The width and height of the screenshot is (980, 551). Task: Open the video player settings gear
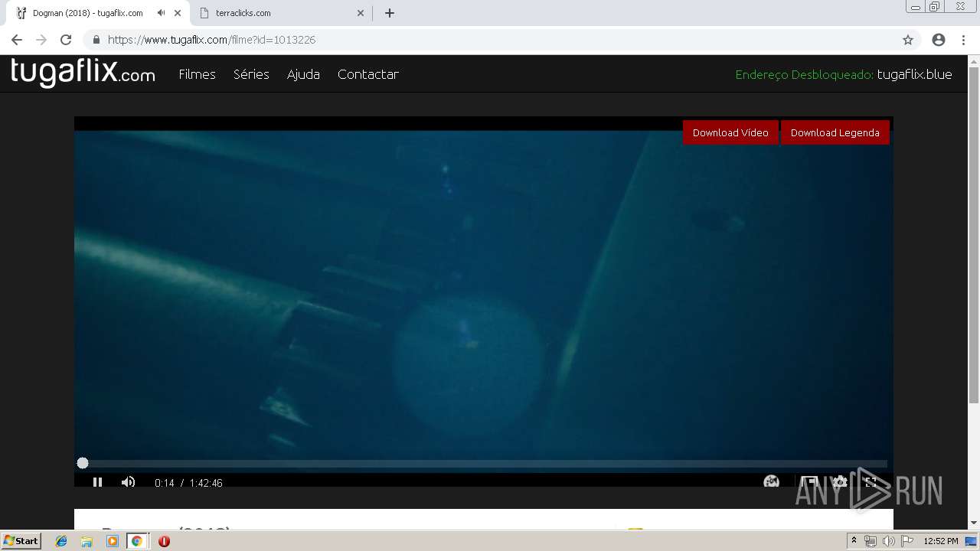(840, 482)
